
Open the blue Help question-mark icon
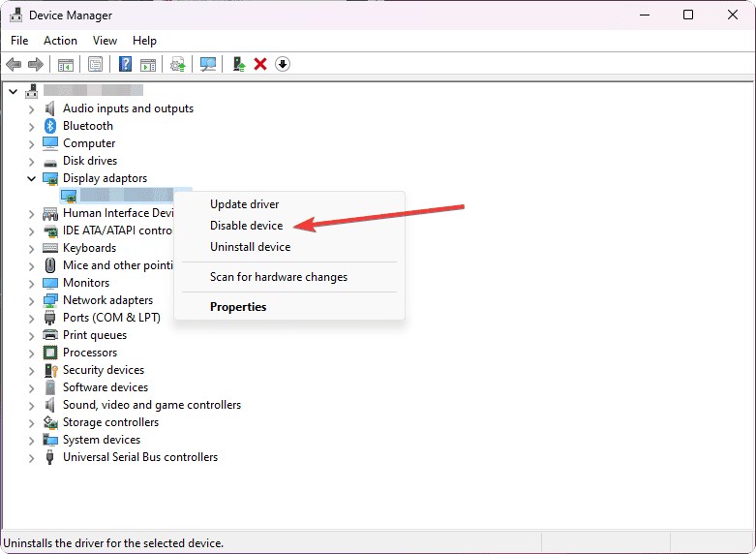coord(125,64)
